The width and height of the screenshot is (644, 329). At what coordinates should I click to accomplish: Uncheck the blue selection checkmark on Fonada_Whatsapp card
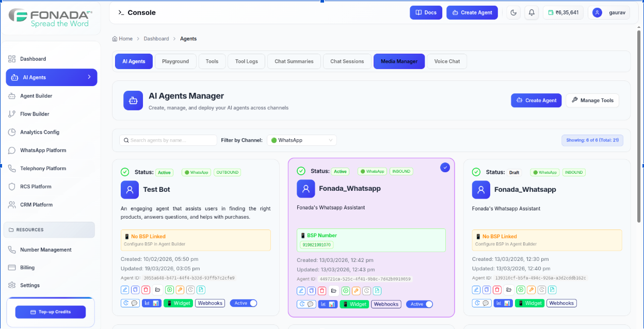pos(445,167)
